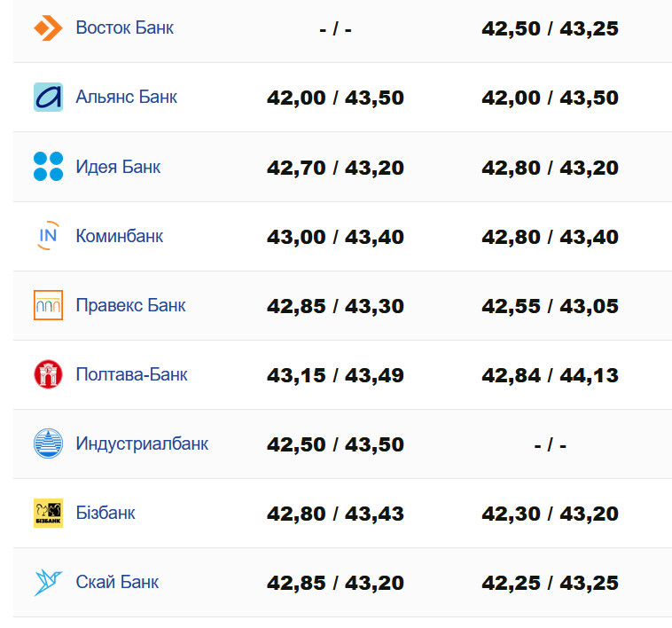Click the 43,15 / 43,49 rate for Полтава-Банк
This screenshot has height=628, width=672.
tap(335, 375)
